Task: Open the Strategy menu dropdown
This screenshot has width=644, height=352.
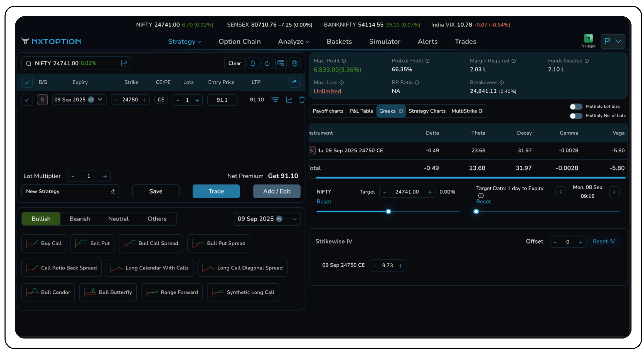Action: tap(184, 42)
